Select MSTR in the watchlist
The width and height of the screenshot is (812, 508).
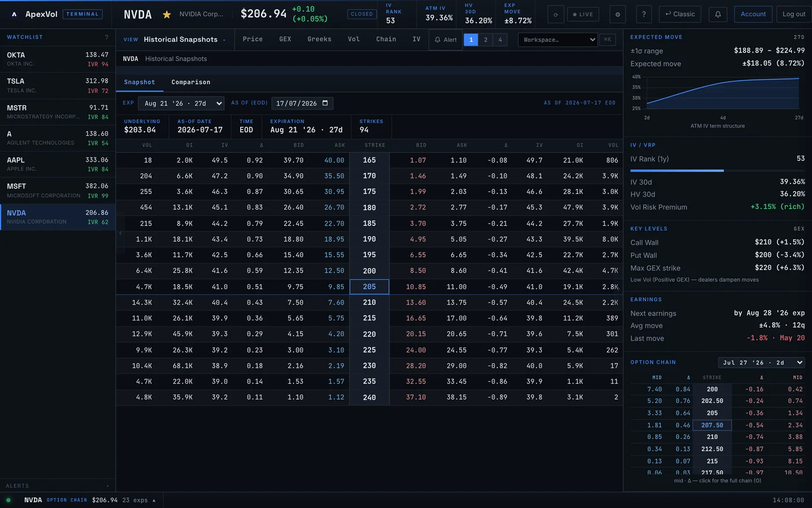click(57, 112)
